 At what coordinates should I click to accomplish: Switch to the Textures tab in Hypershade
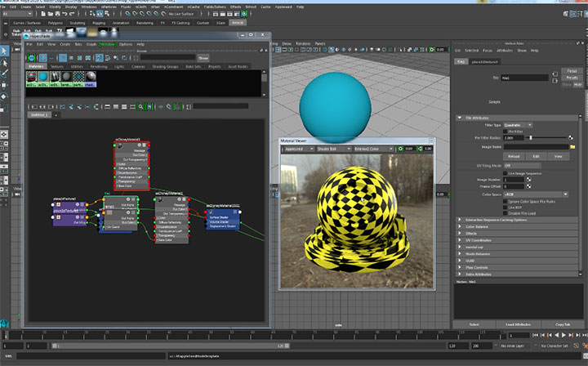point(57,66)
